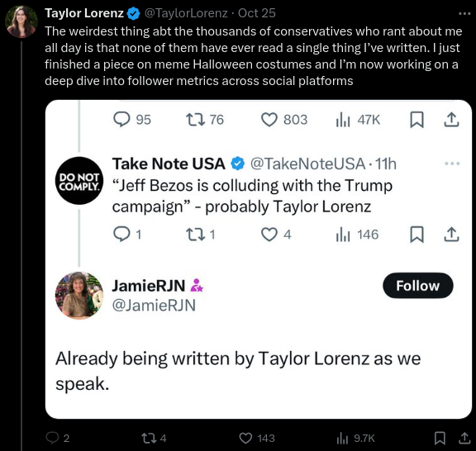The width and height of the screenshot is (476, 451).
Task: Open Taylor Lorenz's profile picture
Action: (21, 21)
